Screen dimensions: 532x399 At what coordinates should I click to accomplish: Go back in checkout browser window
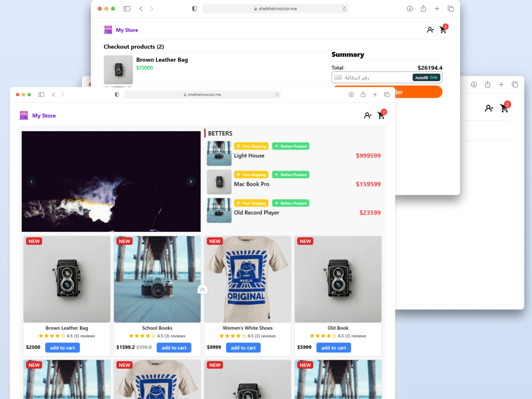click(141, 9)
